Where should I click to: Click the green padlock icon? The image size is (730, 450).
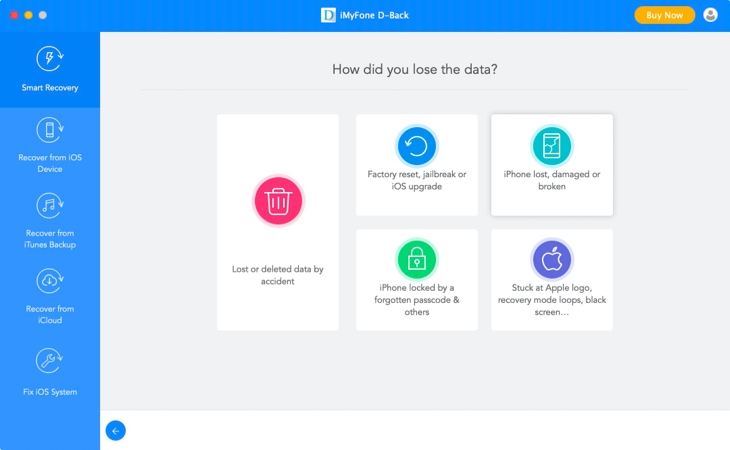[x=417, y=259]
